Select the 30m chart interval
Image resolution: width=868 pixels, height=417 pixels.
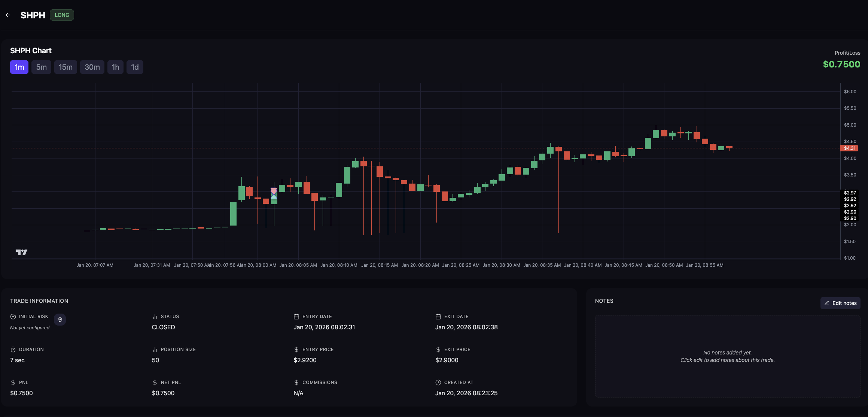coord(92,67)
